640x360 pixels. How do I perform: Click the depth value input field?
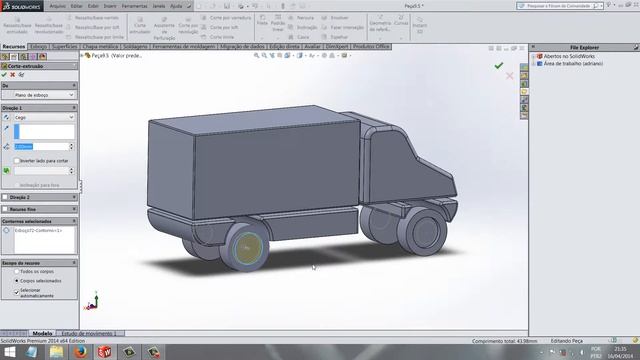[x=42, y=147]
